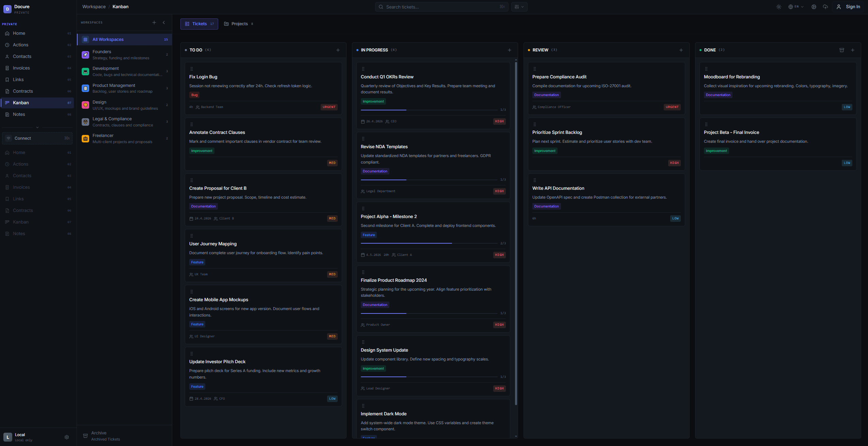Toggle the light/dark theme sun icon

[x=778, y=7]
